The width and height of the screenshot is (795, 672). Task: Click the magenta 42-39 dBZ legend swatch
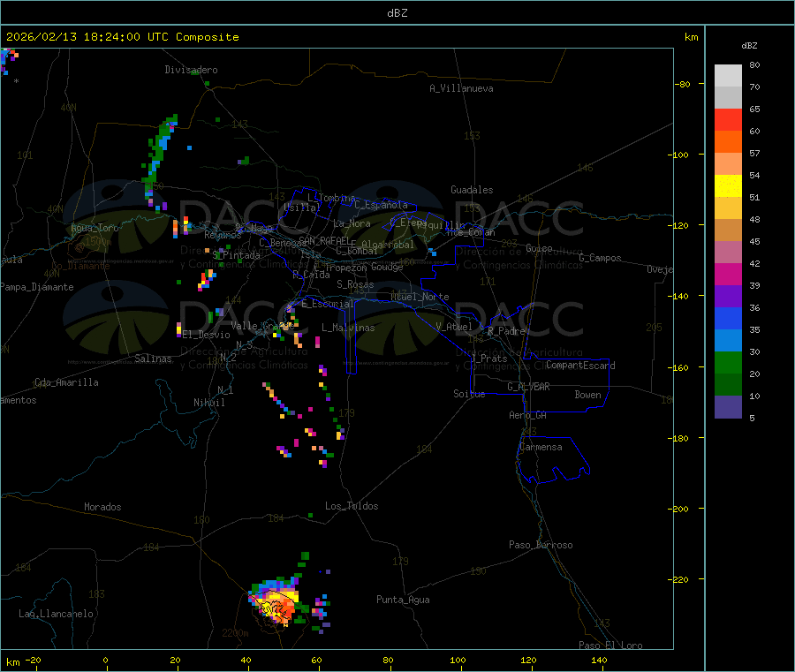[728, 274]
